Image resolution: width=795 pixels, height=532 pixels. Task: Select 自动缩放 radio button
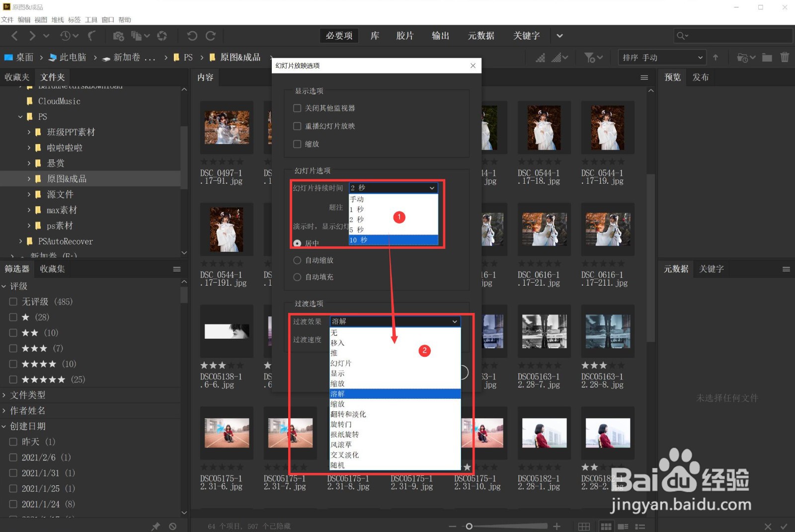pyautogui.click(x=297, y=260)
